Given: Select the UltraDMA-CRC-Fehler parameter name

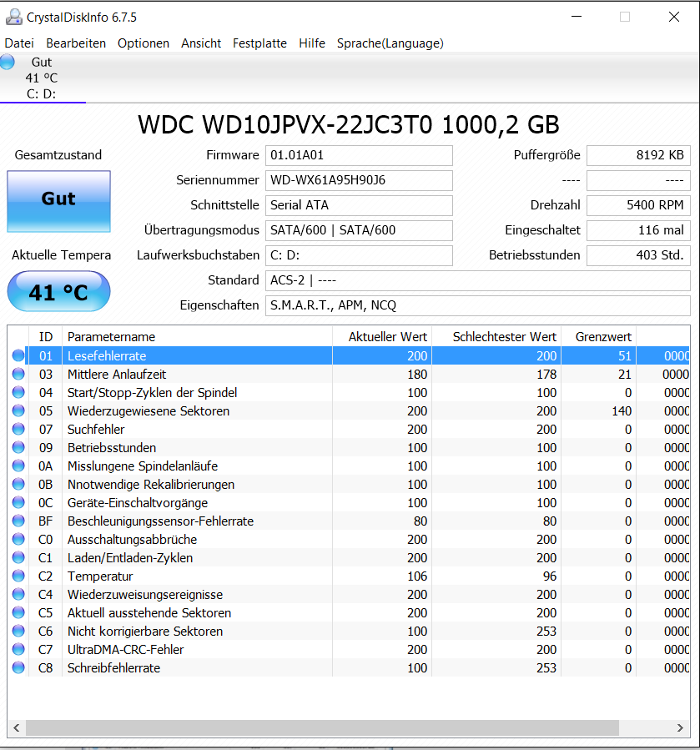Looking at the screenshot, I should click(x=125, y=650).
